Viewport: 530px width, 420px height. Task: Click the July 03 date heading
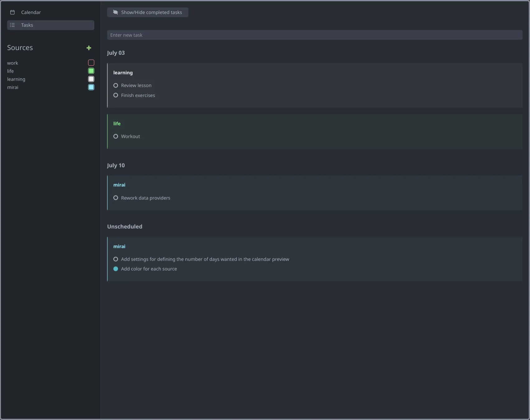pos(116,53)
